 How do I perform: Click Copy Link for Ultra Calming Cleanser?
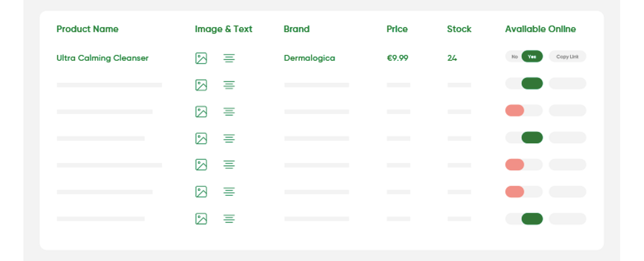(x=567, y=56)
